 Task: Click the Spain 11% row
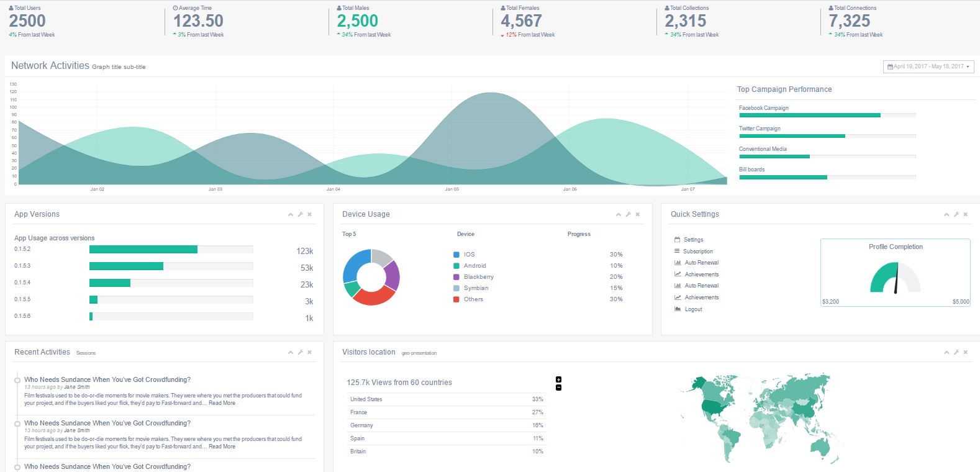pyautogui.click(x=447, y=438)
